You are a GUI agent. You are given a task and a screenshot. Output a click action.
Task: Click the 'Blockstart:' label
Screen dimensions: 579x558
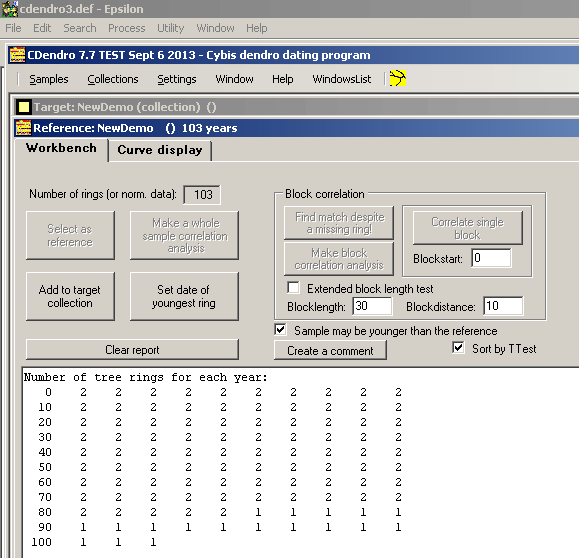(x=438, y=259)
